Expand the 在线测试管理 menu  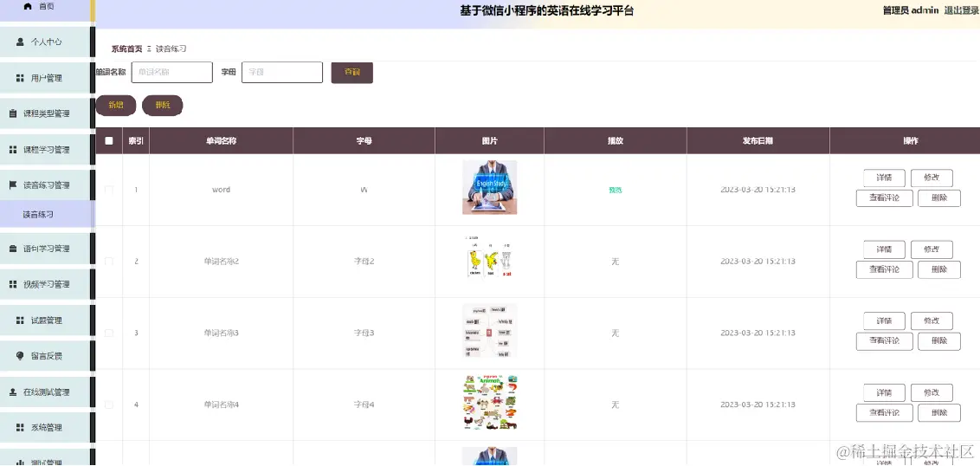(45, 392)
